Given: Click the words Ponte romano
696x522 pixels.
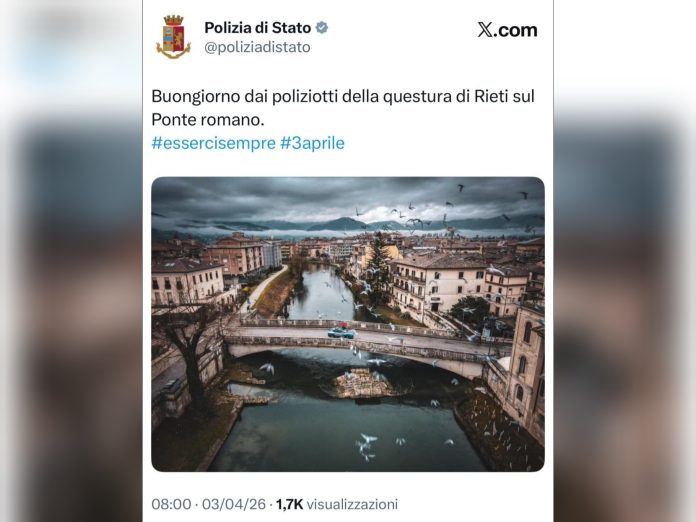Looking at the screenshot, I should coord(209,119).
